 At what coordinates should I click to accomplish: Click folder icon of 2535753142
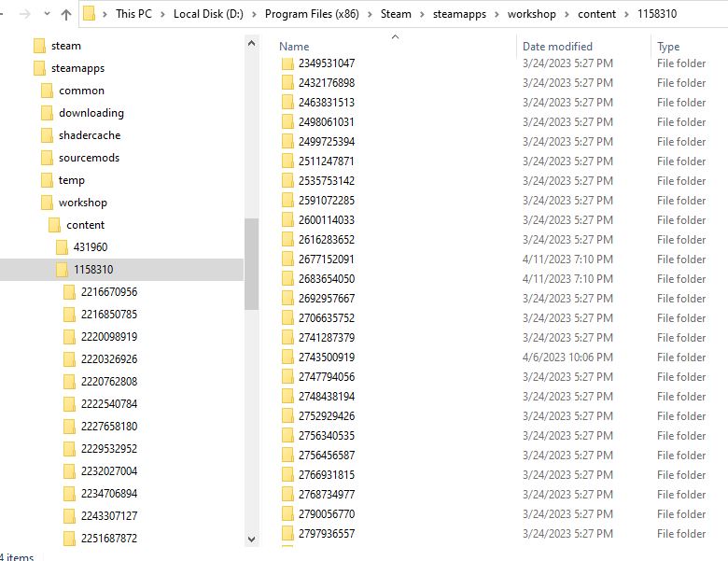pos(287,181)
